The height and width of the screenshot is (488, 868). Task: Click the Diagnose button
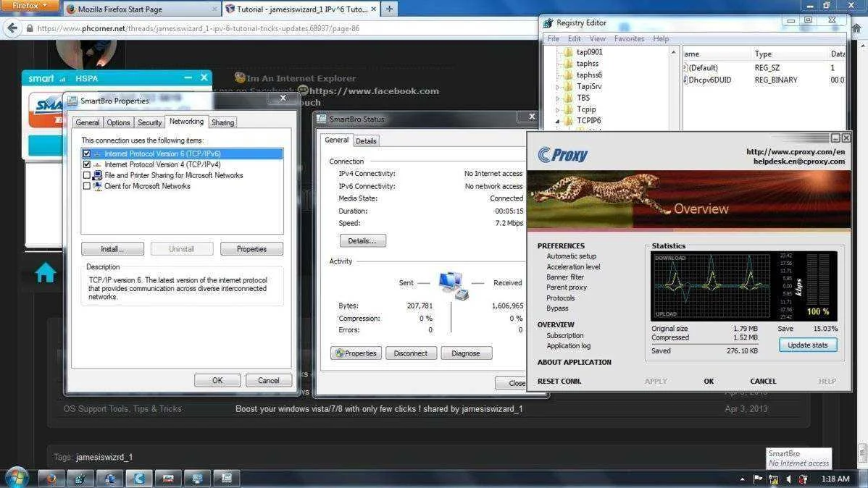click(x=466, y=353)
